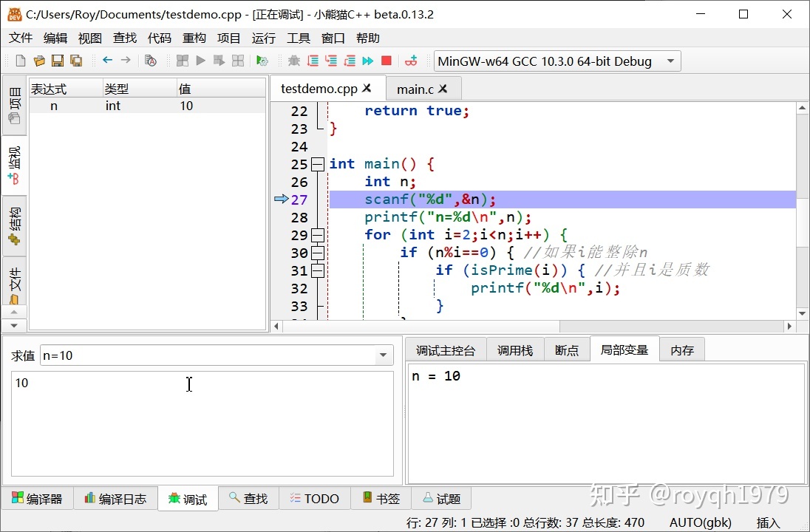Screen dimensions: 810x532
Task: Click the Step Over debug icon
Action: (x=313, y=61)
